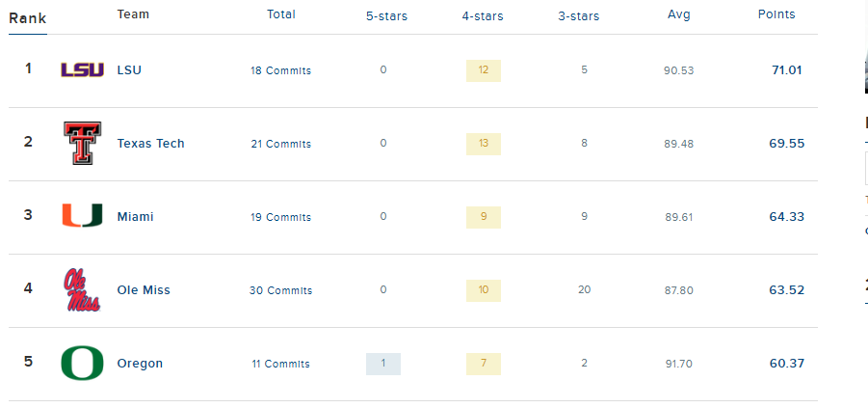Screen dimensions: 868x408
Task: Click the LSU team logo
Action: click(x=82, y=69)
